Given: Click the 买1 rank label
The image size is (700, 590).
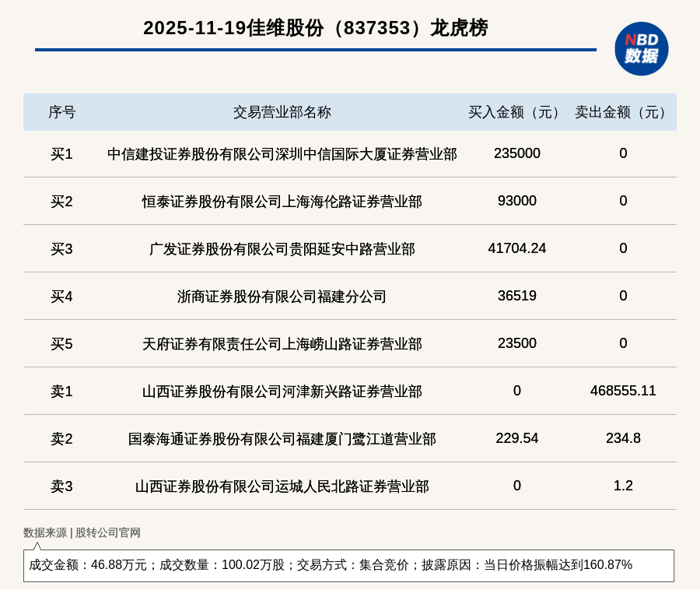Looking at the screenshot, I should [61, 154].
